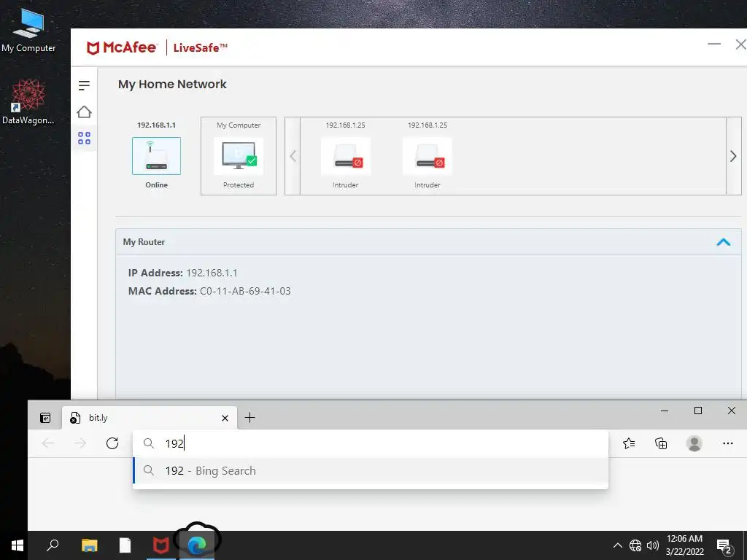Screen dimensions: 747x560
Task: Open Edge tab actions menu icon
Action: [45, 418]
